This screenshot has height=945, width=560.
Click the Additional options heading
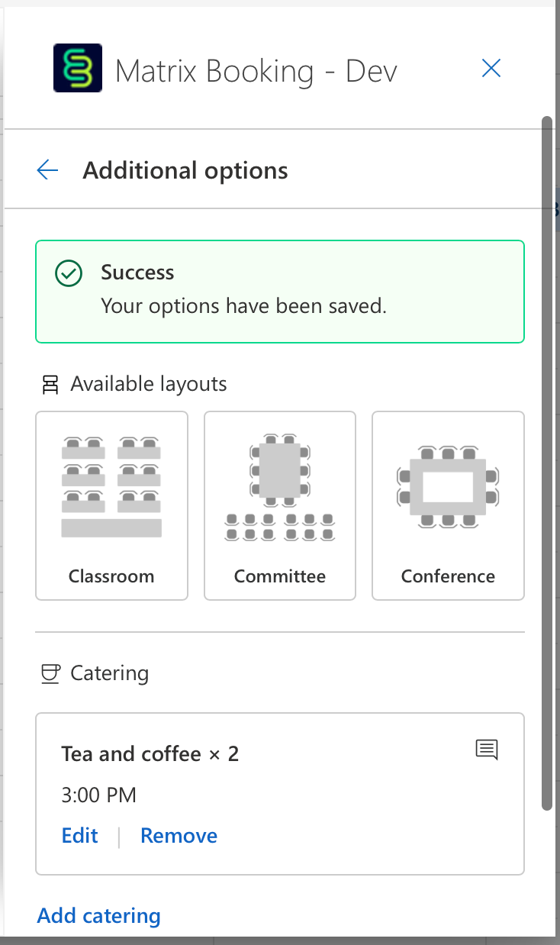point(185,170)
